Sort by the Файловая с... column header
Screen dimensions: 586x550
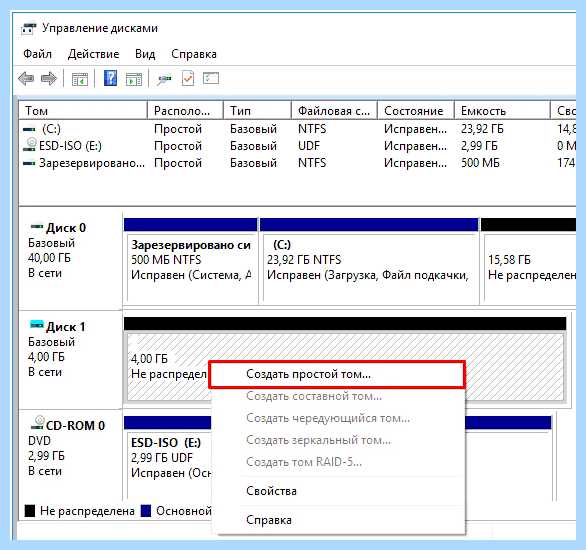click(334, 111)
